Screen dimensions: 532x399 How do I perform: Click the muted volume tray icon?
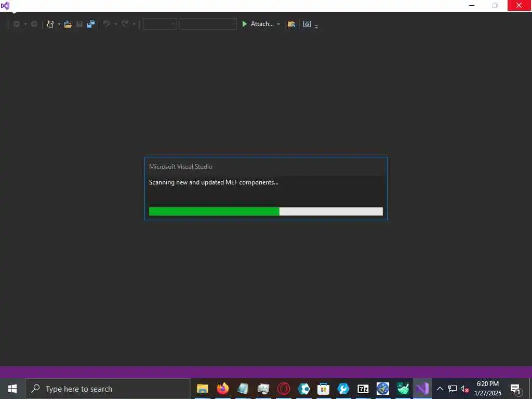click(x=464, y=389)
